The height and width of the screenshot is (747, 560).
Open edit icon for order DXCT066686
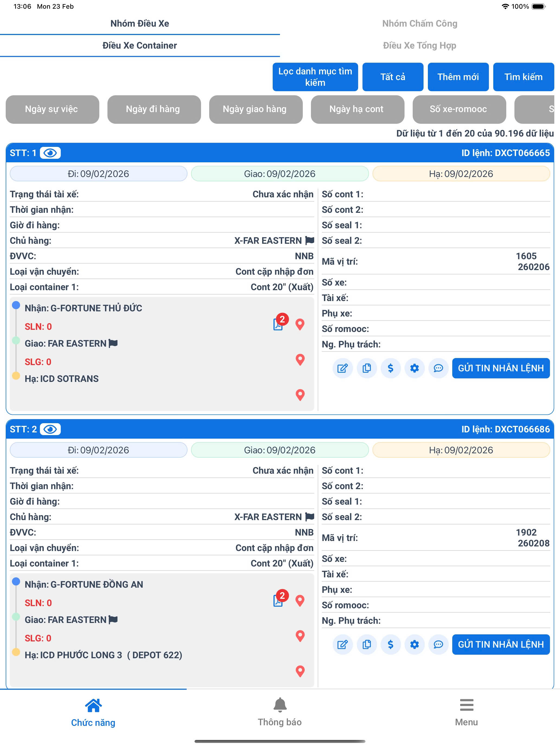pyautogui.click(x=343, y=644)
